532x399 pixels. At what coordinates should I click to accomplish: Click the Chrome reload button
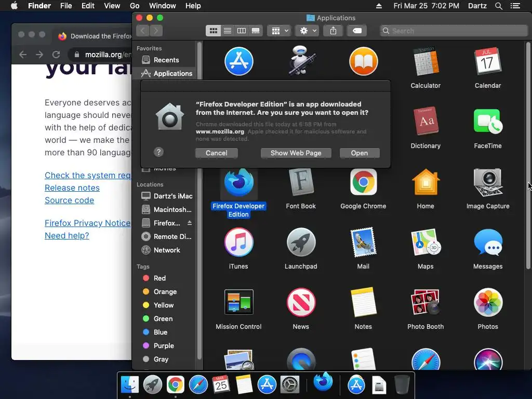(56, 55)
